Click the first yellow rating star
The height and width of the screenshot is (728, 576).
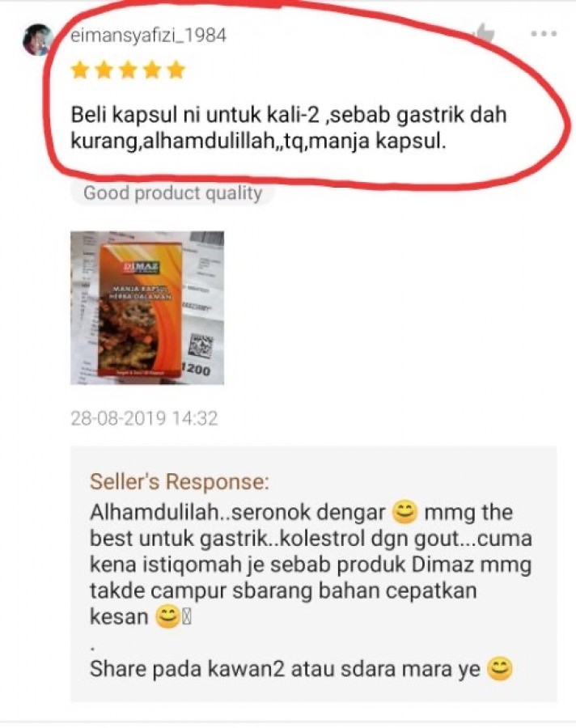tap(80, 70)
